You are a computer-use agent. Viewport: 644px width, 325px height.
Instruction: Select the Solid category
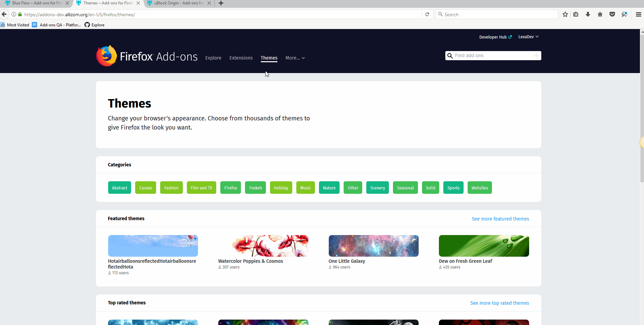tap(430, 188)
